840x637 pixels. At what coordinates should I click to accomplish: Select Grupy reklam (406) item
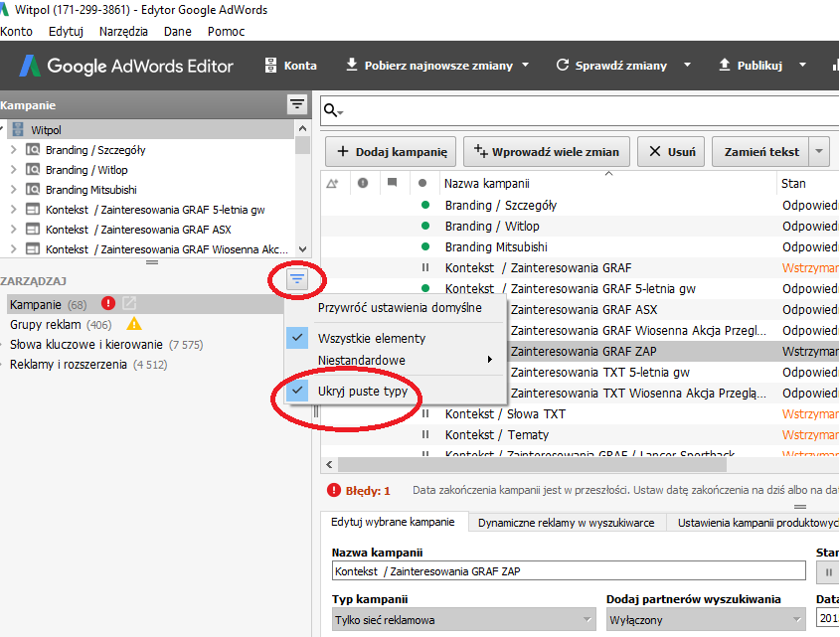[61, 324]
